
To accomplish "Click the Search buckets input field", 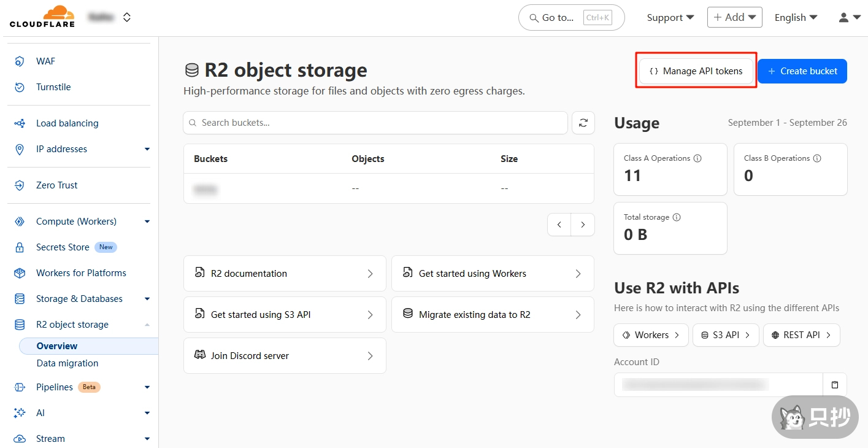I will pyautogui.click(x=374, y=123).
